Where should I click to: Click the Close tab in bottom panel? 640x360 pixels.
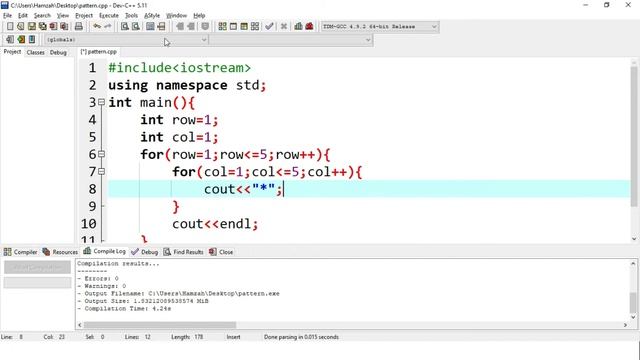221,252
